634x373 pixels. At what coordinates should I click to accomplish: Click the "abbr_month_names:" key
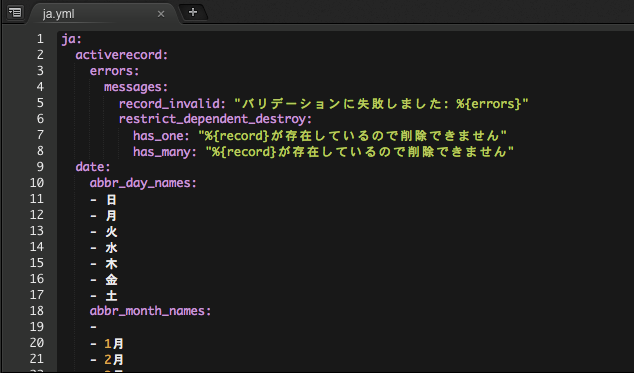click(150, 311)
